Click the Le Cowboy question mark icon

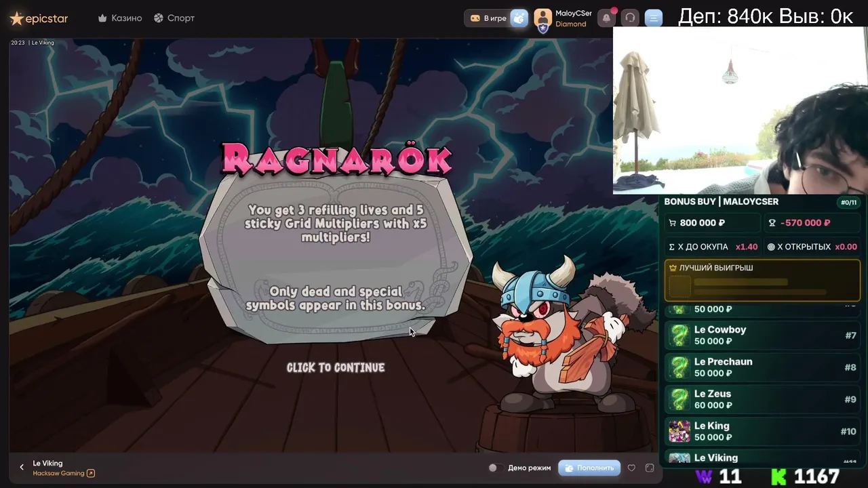coord(679,335)
